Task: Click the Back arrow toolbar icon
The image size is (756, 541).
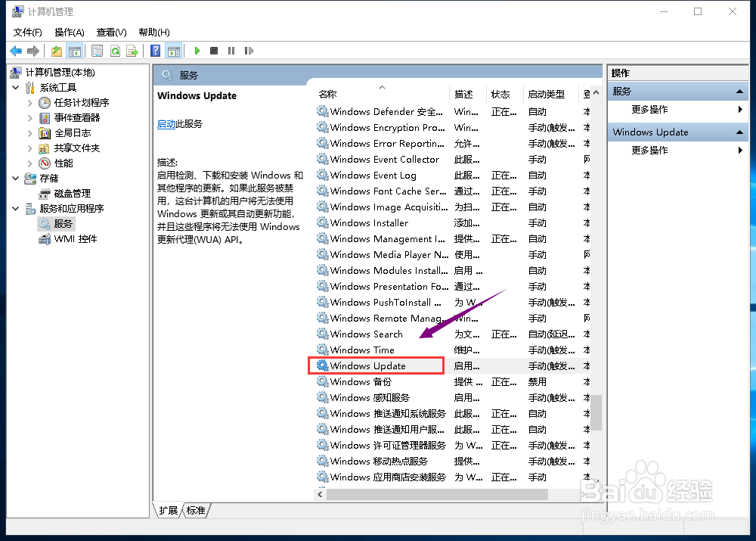Action: (x=16, y=51)
